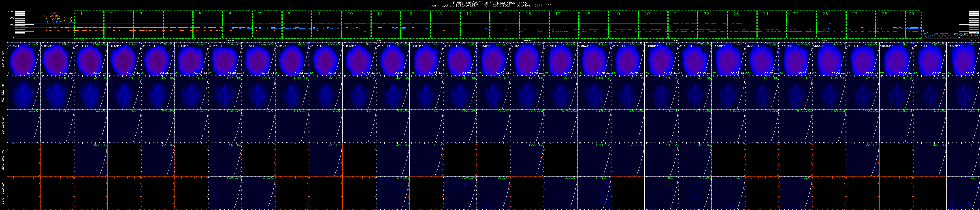Screen dimensions: 980x210
Task: Click the 10000 y-axis label on the lightcurve
Action: 11,12
